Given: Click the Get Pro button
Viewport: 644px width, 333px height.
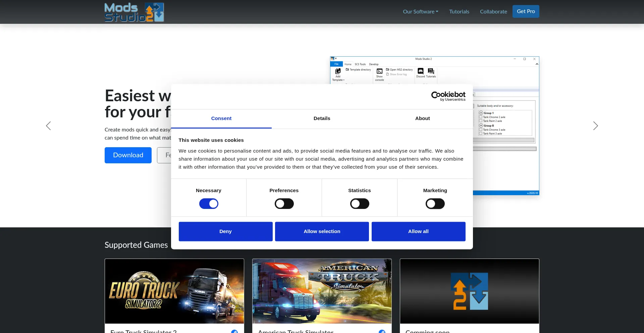Looking at the screenshot, I should (526, 11).
